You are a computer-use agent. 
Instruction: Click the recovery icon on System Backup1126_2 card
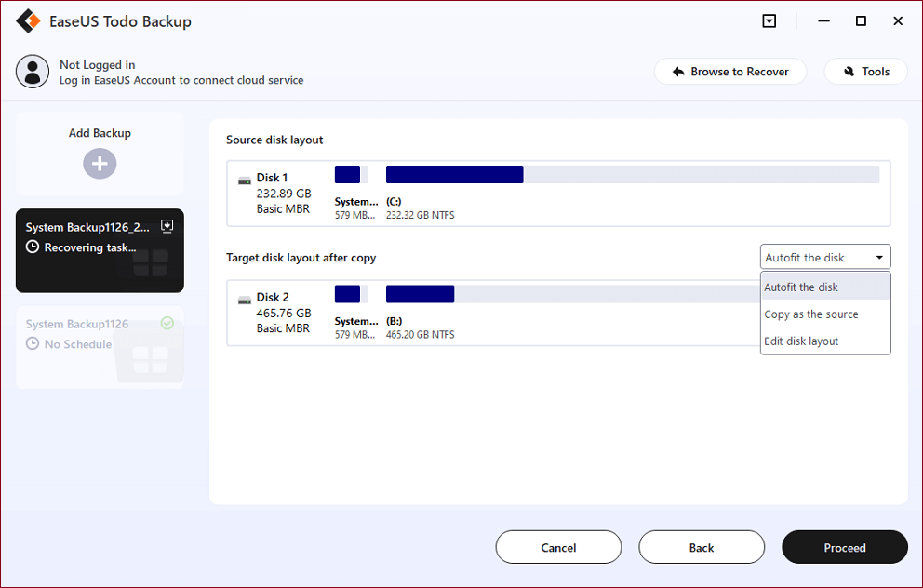pyautogui.click(x=167, y=225)
